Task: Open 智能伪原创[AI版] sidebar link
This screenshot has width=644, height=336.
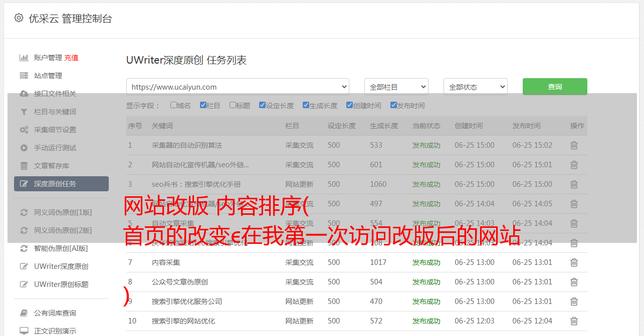Action: 61,248
